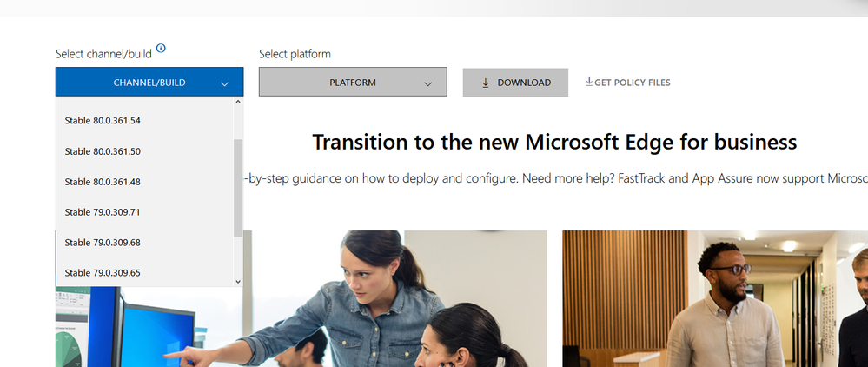Select Stable 79.0.309.71 build

click(x=144, y=212)
